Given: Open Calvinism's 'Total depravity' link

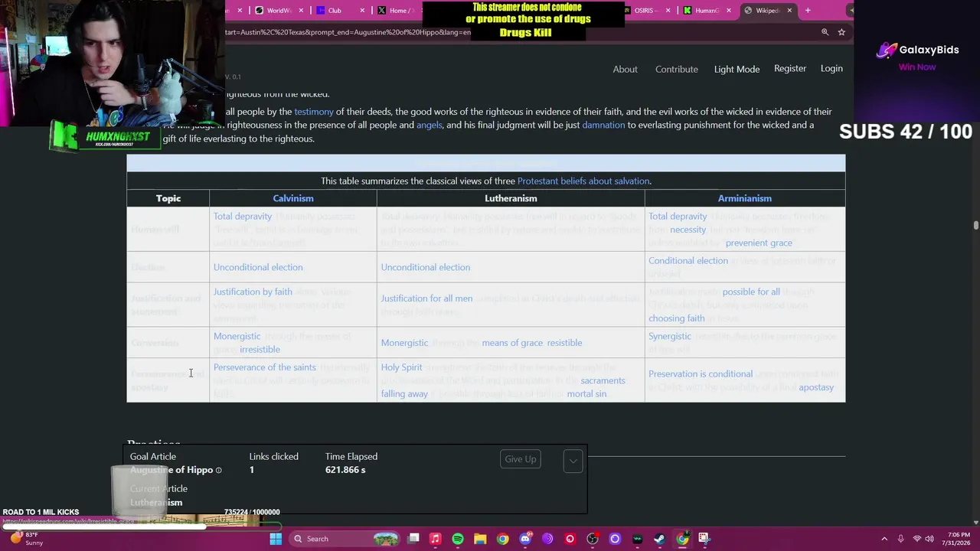Looking at the screenshot, I should tap(243, 217).
